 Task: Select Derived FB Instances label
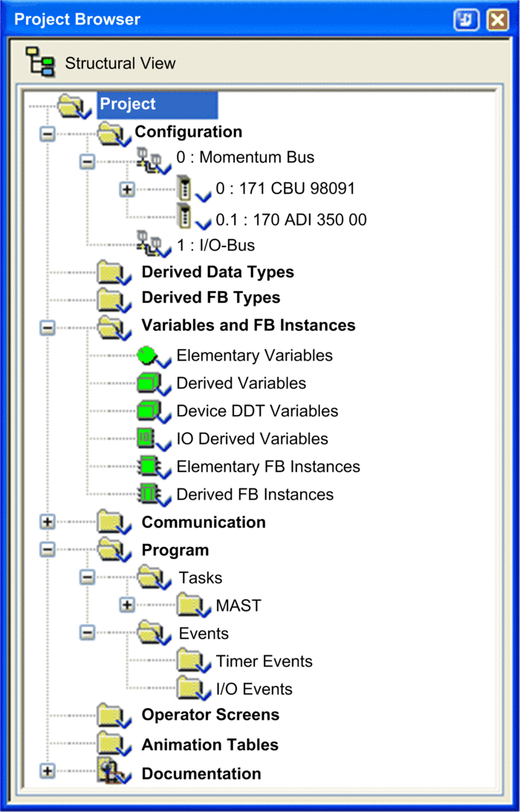pos(255,494)
